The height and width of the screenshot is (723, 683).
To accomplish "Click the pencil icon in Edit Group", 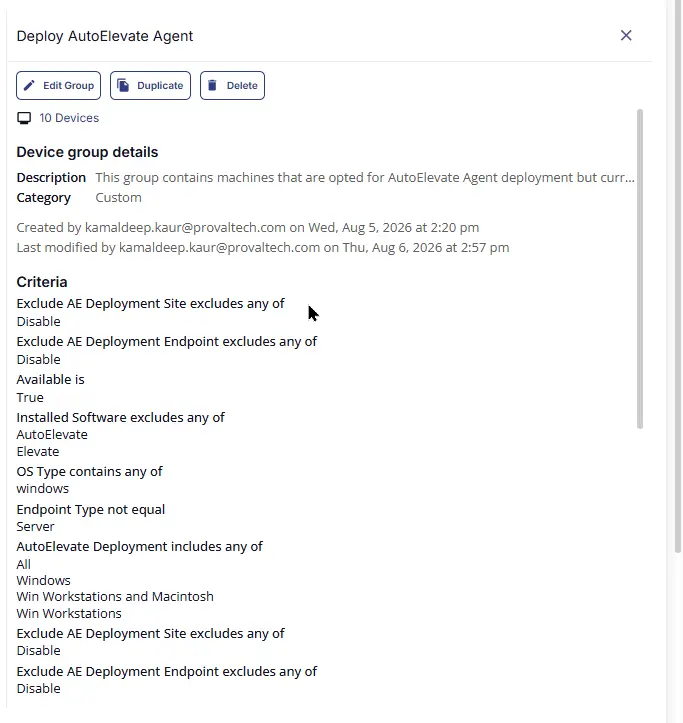I will (29, 85).
